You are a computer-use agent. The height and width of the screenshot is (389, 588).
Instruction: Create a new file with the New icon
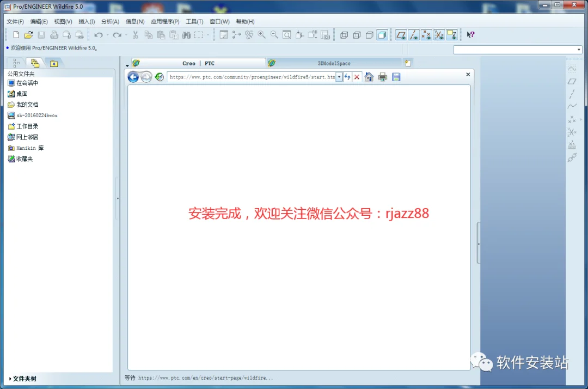tap(16, 35)
